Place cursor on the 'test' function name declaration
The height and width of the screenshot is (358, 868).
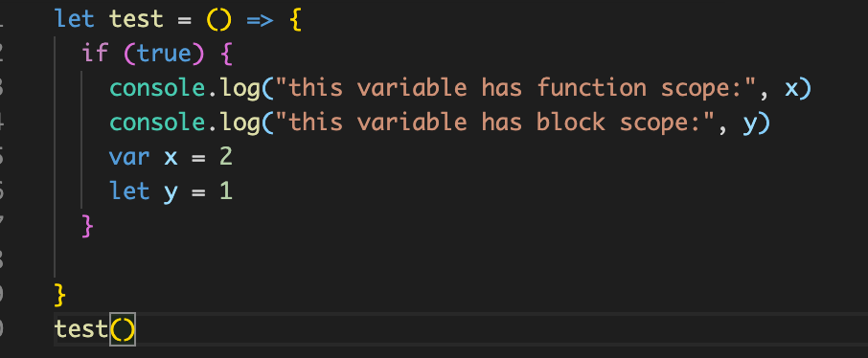[x=136, y=19]
